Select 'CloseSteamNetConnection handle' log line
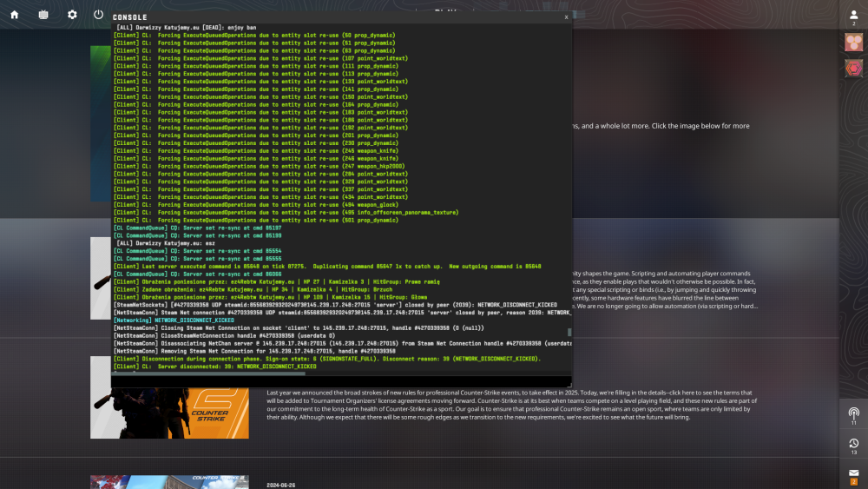This screenshot has height=489, width=868. tap(224, 335)
